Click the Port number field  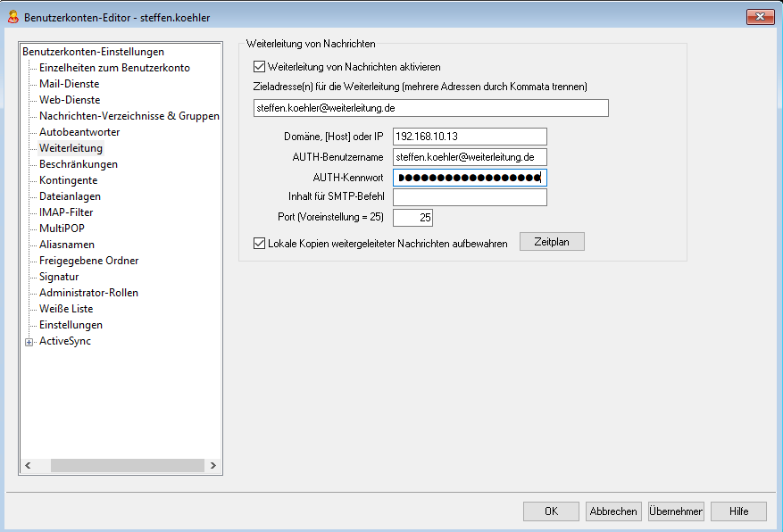pos(412,217)
